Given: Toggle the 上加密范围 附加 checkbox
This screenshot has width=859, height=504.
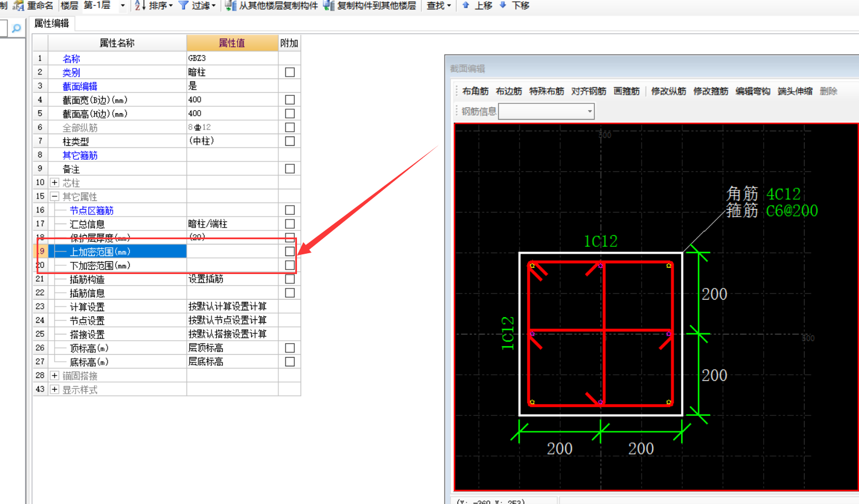Looking at the screenshot, I should 290,251.
